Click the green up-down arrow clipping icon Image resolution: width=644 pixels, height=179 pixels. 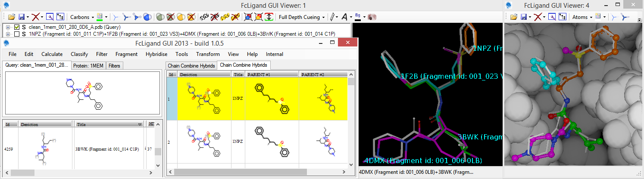click(269, 17)
